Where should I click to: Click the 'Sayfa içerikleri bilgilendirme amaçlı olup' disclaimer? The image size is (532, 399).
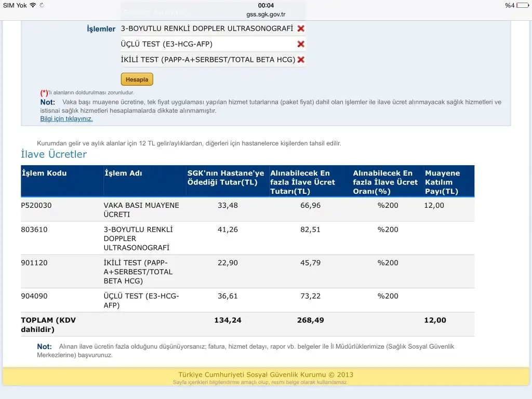pyautogui.click(x=260, y=382)
